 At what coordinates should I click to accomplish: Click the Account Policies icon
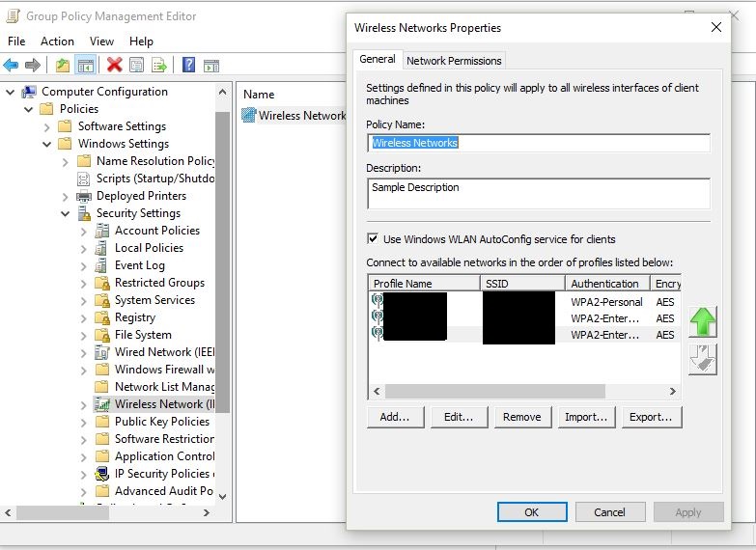point(101,231)
